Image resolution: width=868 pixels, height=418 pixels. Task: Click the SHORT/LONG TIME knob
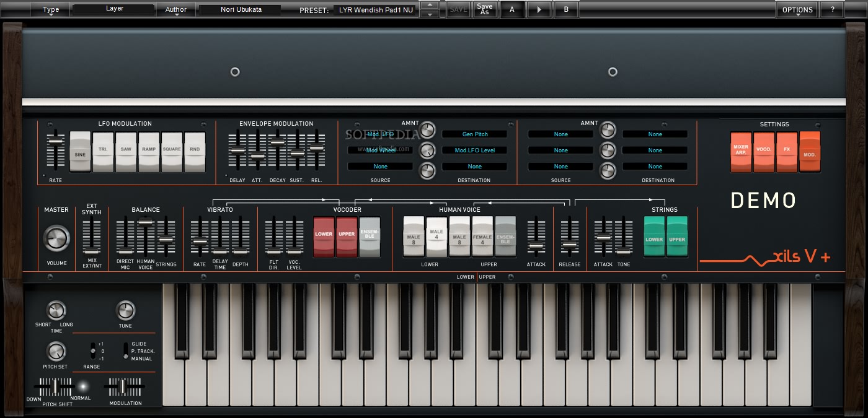click(56, 310)
